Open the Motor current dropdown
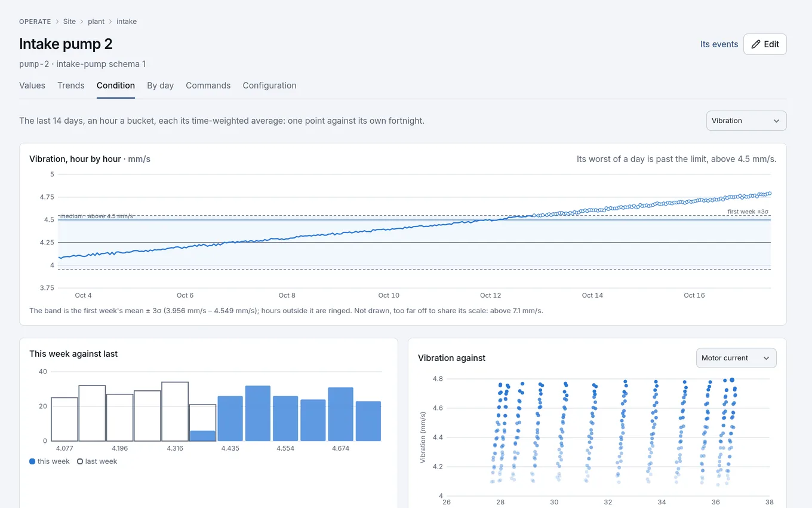Viewport: 812px width, 508px height. [x=736, y=358]
